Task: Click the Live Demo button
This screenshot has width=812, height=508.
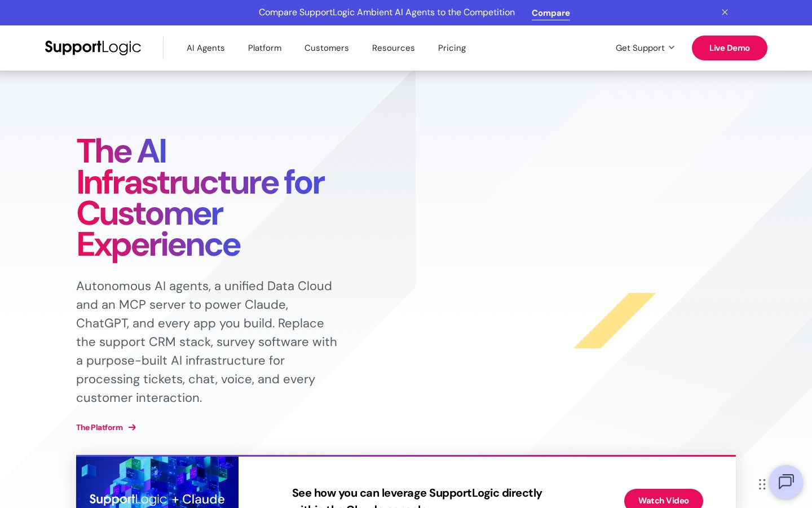Action: [x=729, y=48]
